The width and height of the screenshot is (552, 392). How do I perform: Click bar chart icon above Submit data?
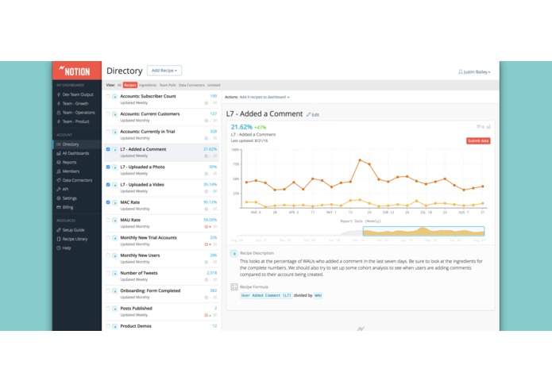tap(488, 126)
